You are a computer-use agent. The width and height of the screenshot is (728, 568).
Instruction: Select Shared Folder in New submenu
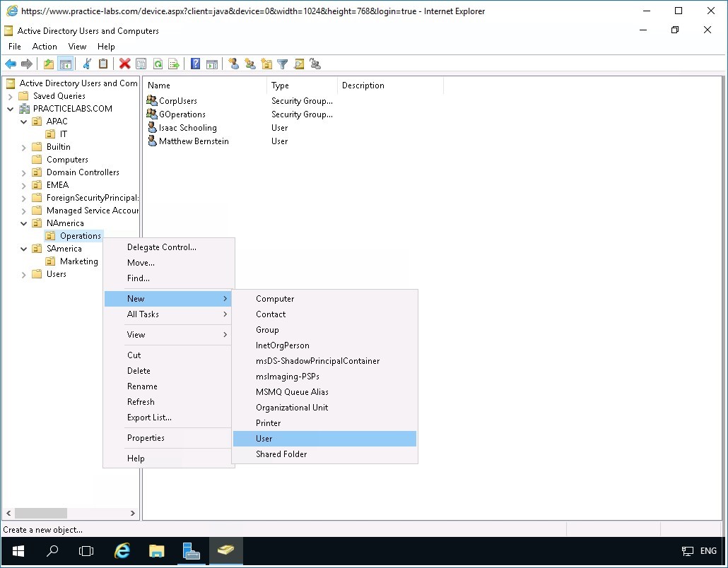(x=324, y=454)
